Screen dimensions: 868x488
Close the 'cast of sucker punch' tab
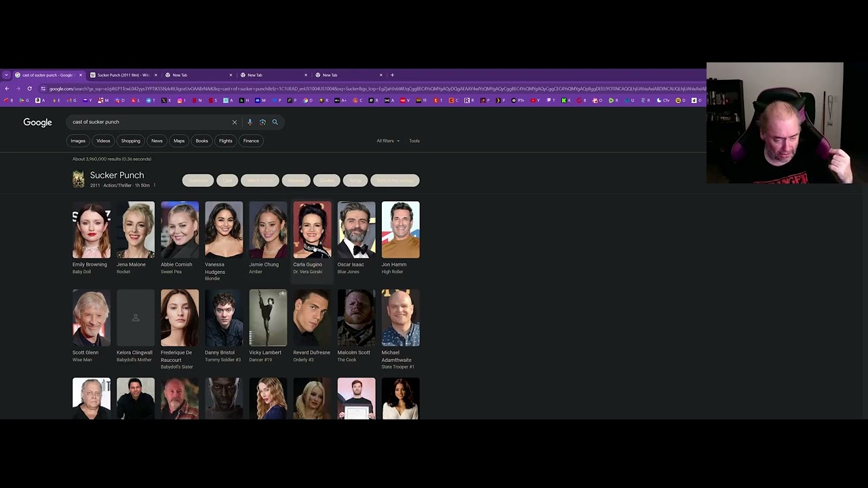81,75
